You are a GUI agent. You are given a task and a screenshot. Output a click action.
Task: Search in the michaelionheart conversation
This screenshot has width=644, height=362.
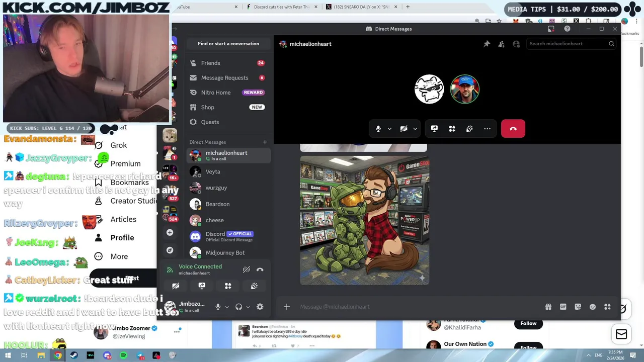[572, 44]
